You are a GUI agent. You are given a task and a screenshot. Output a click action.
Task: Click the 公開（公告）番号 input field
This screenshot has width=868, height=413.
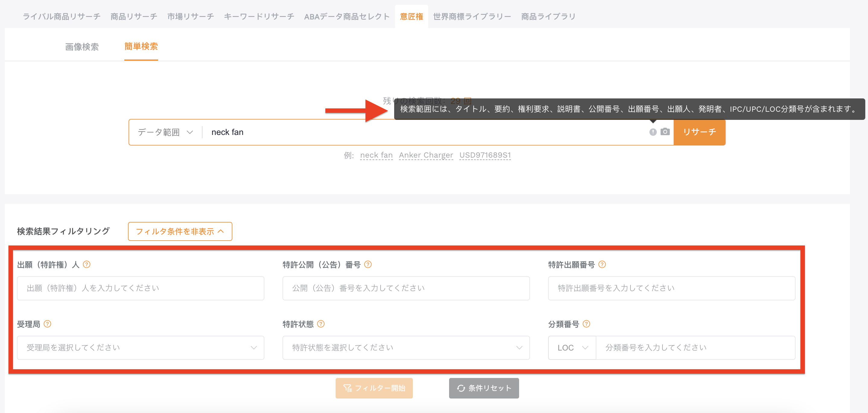[406, 288]
